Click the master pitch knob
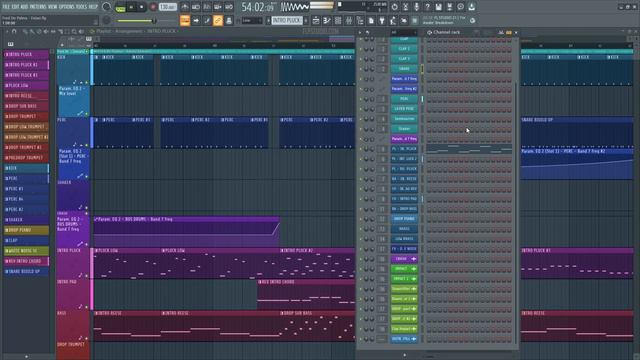640x360 pixels. pyautogui.click(x=107, y=20)
